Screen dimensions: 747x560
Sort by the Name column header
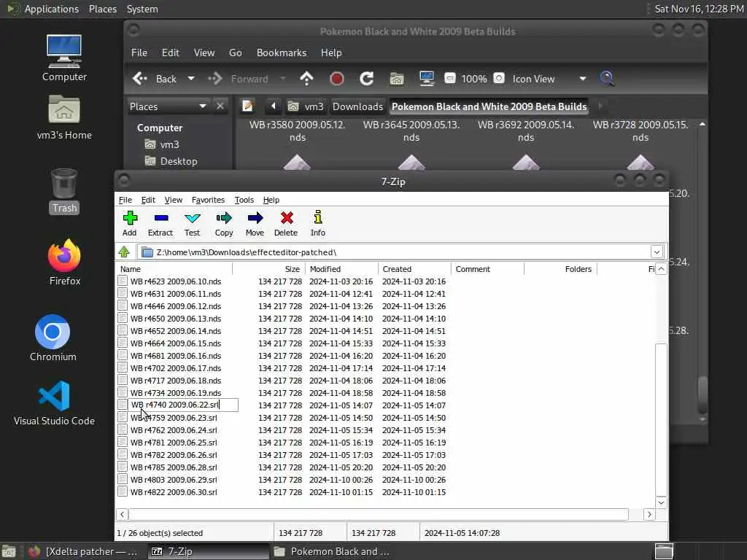coord(174,269)
